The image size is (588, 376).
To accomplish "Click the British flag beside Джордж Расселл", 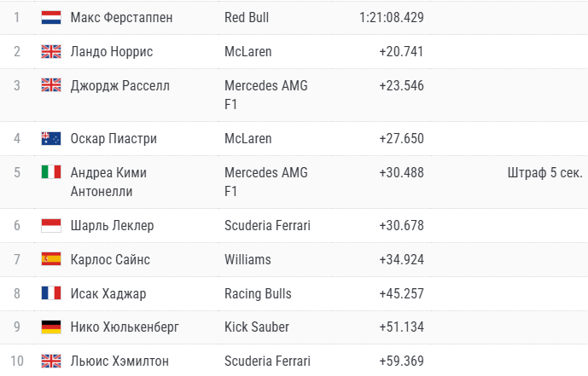I will coord(51,85).
